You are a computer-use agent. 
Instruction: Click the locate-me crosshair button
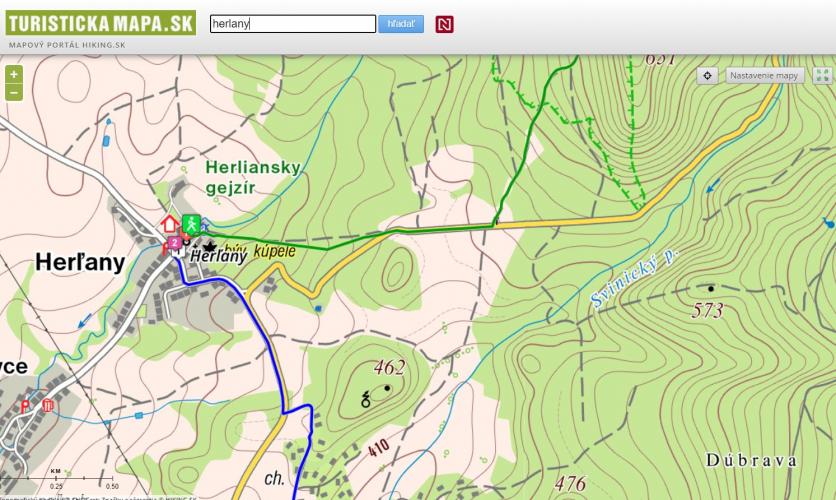pos(707,76)
